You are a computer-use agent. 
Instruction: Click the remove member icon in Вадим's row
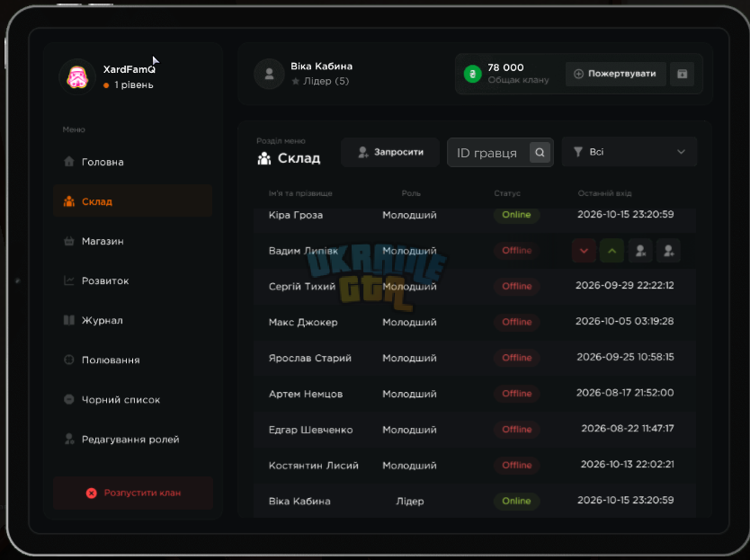click(x=640, y=251)
